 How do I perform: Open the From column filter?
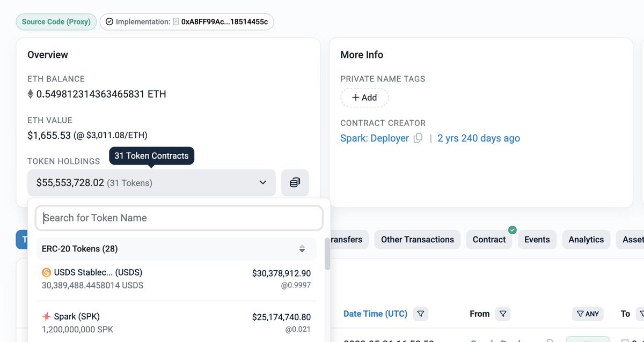coord(503,314)
